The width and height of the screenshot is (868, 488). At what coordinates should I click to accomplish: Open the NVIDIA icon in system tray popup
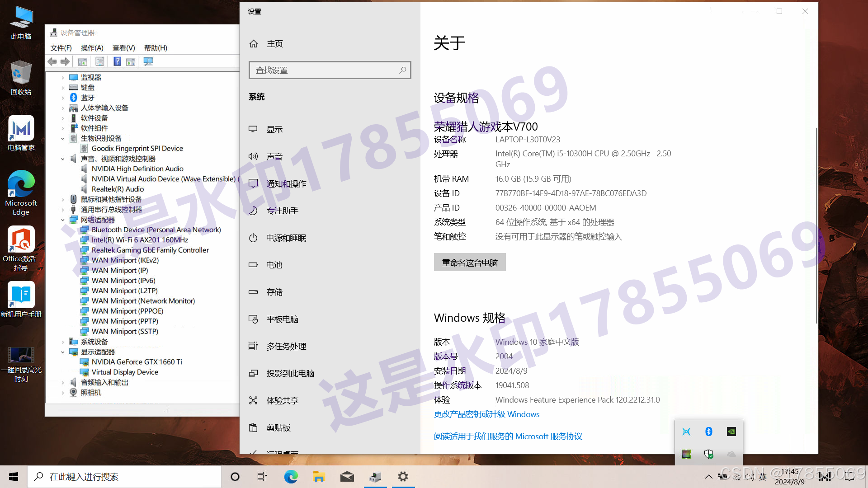coord(731,432)
